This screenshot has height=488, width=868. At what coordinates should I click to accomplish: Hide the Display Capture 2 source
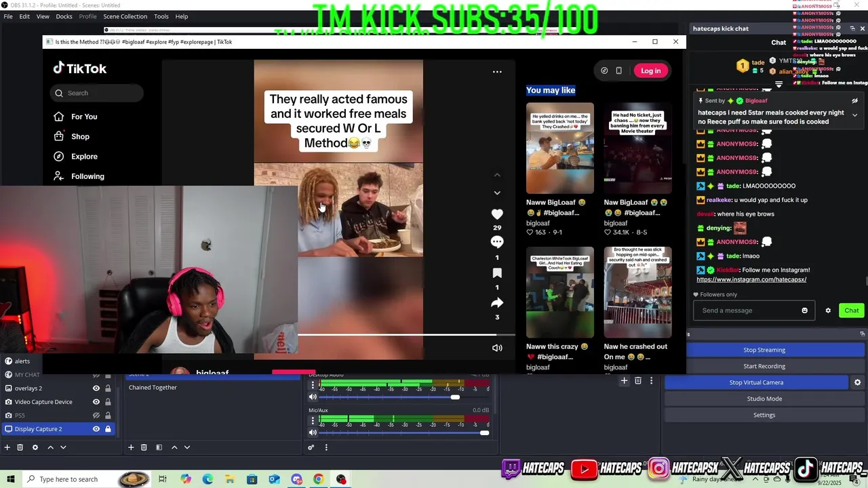point(96,429)
